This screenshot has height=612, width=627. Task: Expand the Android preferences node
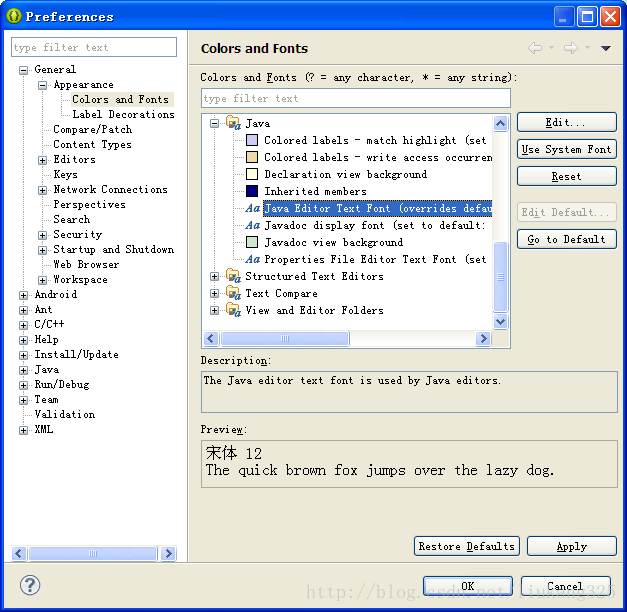24,295
